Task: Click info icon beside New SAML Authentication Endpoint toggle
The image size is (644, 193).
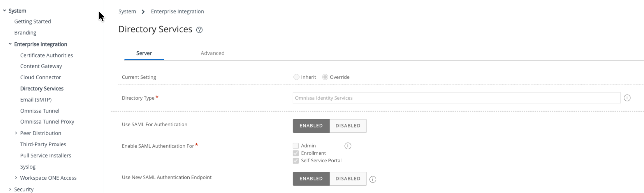Action: 373,179
